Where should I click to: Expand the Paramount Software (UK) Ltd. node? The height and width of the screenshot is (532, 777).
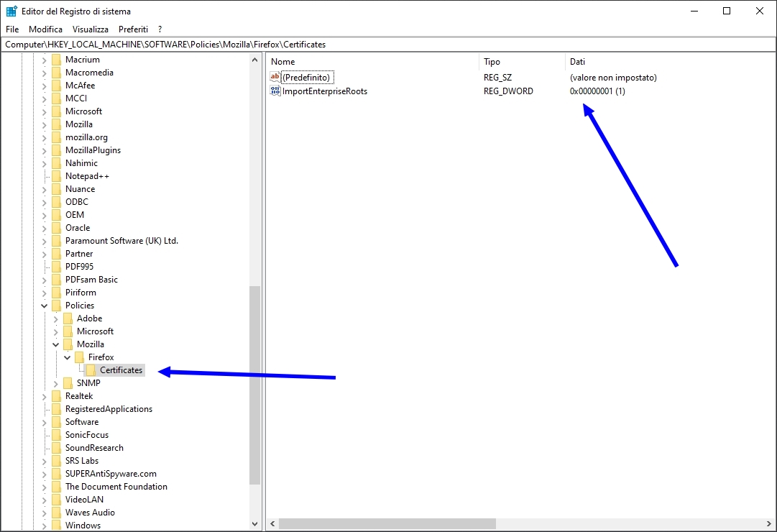[x=44, y=241]
